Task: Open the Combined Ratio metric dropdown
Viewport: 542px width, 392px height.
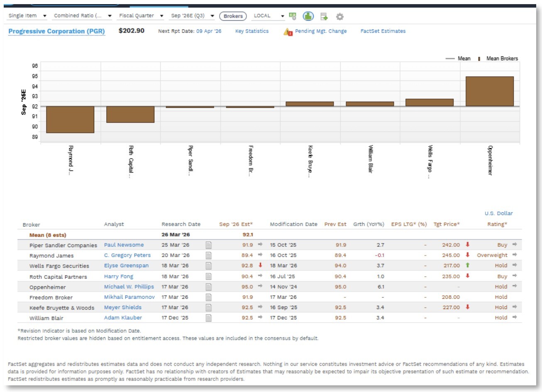Action: pos(83,16)
